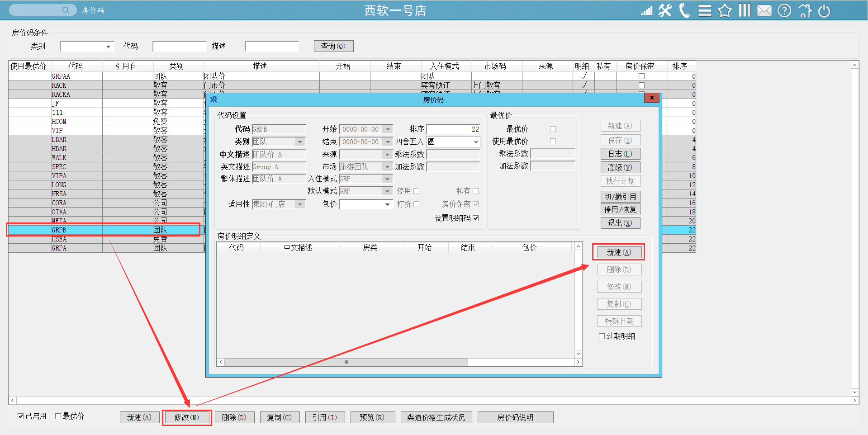Click 新建(A) in 房价明细定义 section
The height and width of the screenshot is (435, 868).
pyautogui.click(x=619, y=252)
